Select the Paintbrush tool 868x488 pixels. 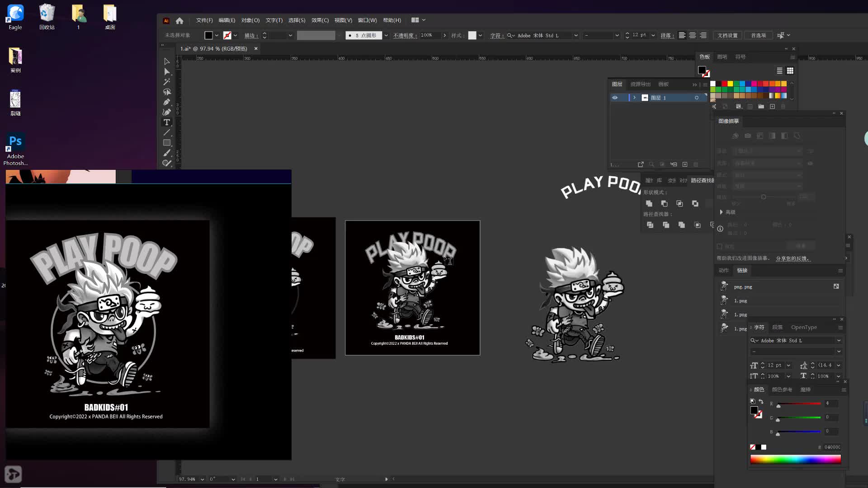point(167,153)
